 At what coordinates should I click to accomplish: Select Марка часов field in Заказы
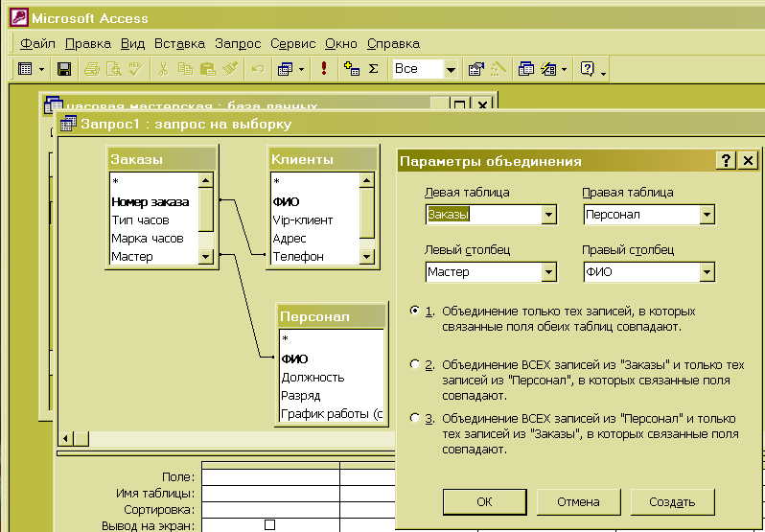pos(148,239)
